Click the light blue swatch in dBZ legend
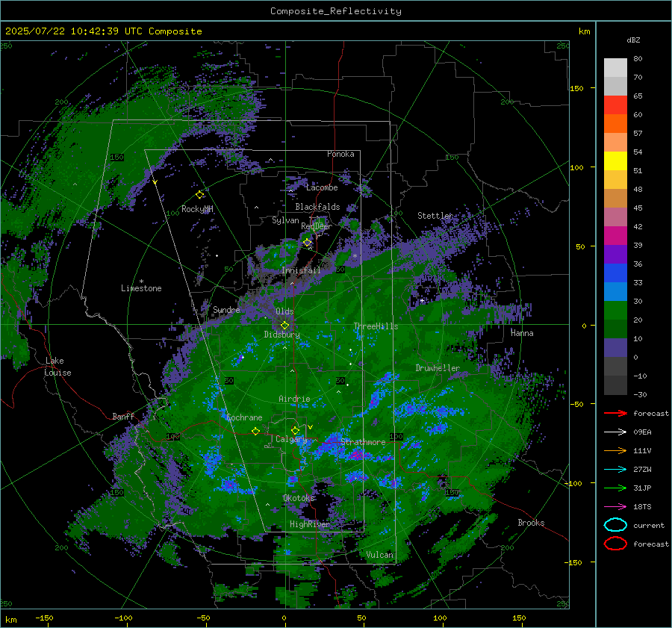 pos(615,292)
